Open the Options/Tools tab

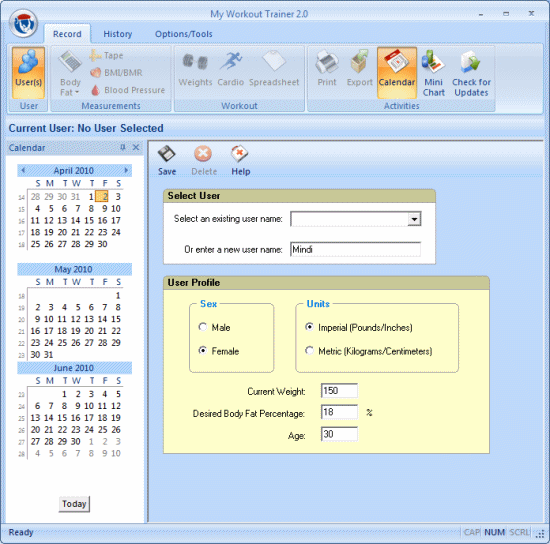[x=183, y=34]
